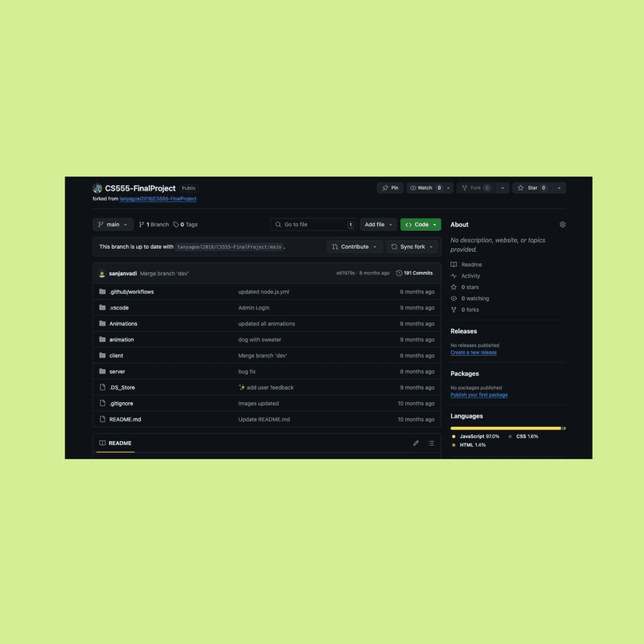Image resolution: width=644 pixels, height=644 pixels.
Task: Open the upstream branch reference in status bar
Action: 229,247
